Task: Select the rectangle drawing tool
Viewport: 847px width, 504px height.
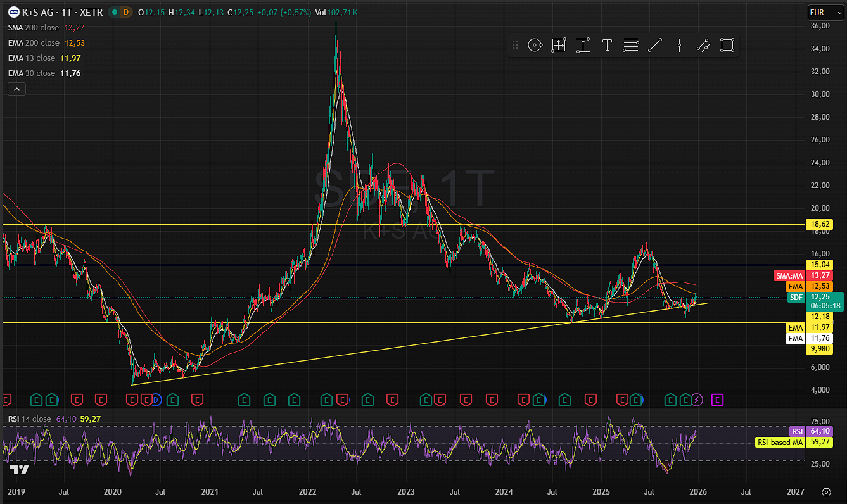Action: pyautogui.click(x=727, y=45)
